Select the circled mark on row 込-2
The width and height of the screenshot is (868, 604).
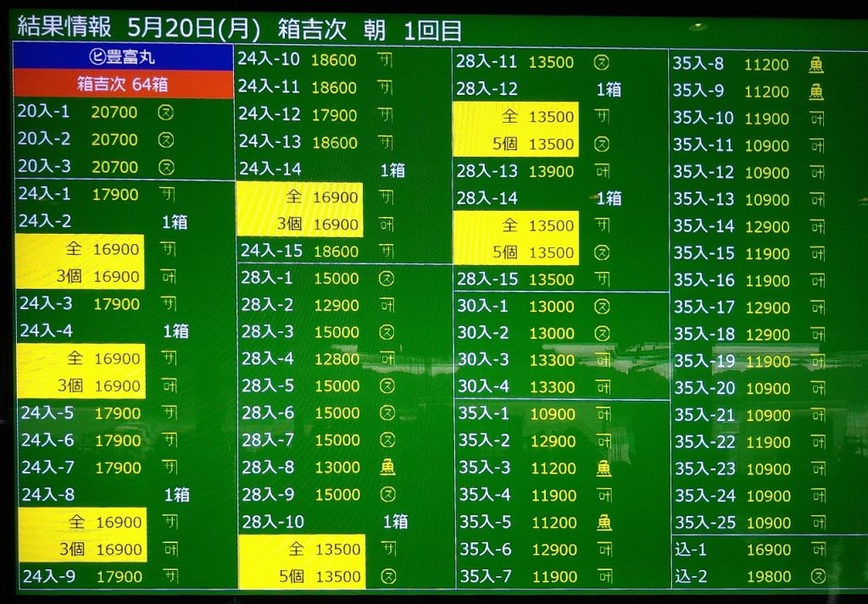817,576
